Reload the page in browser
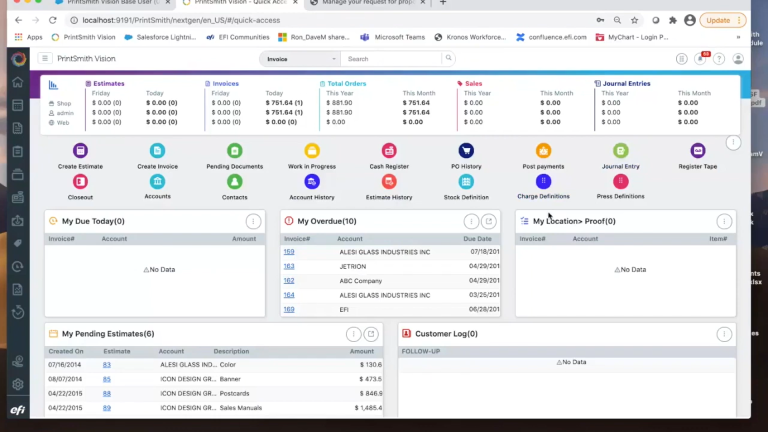The height and width of the screenshot is (432, 768). tap(53, 20)
